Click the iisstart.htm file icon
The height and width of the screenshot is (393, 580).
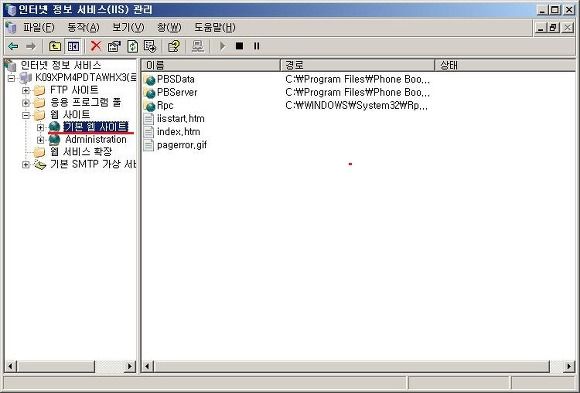pos(149,119)
